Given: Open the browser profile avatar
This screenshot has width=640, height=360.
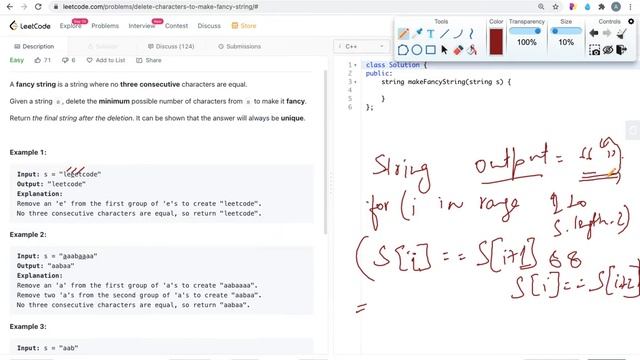Looking at the screenshot, I should point(616,7).
